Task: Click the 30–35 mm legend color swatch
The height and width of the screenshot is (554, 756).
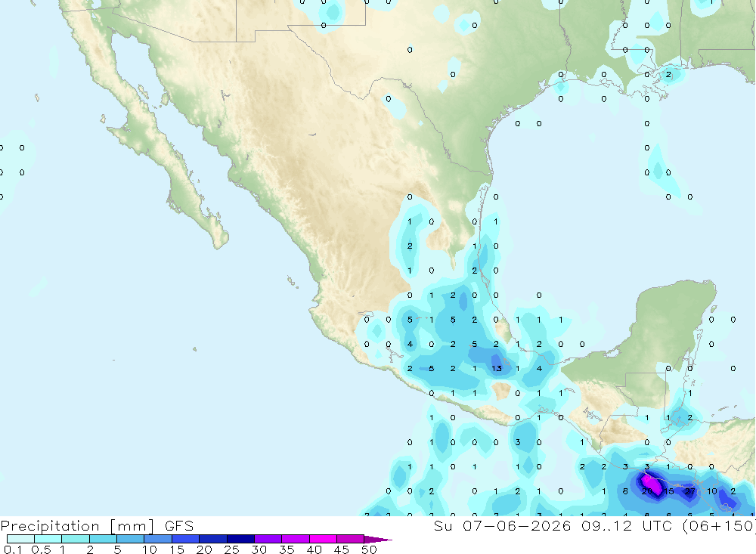Action: tap(268, 539)
